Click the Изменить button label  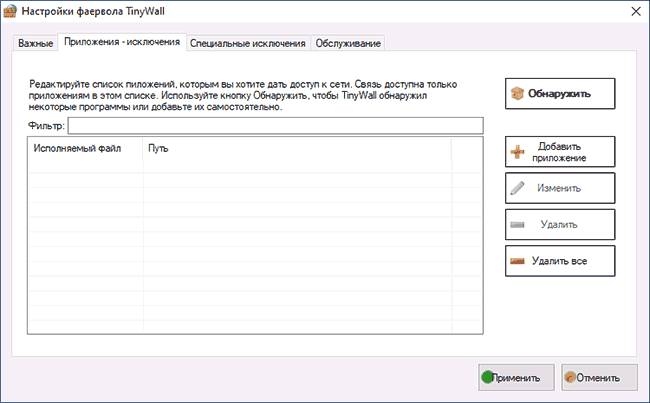559,188
